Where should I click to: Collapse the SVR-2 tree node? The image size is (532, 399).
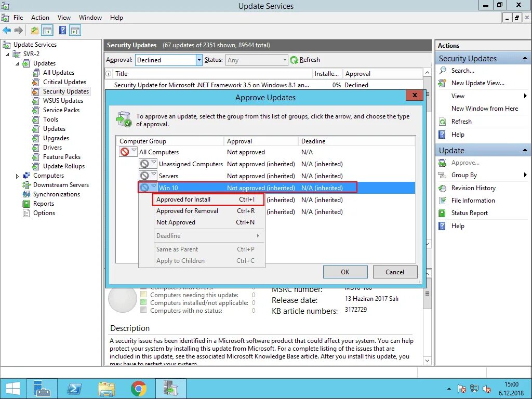point(7,54)
